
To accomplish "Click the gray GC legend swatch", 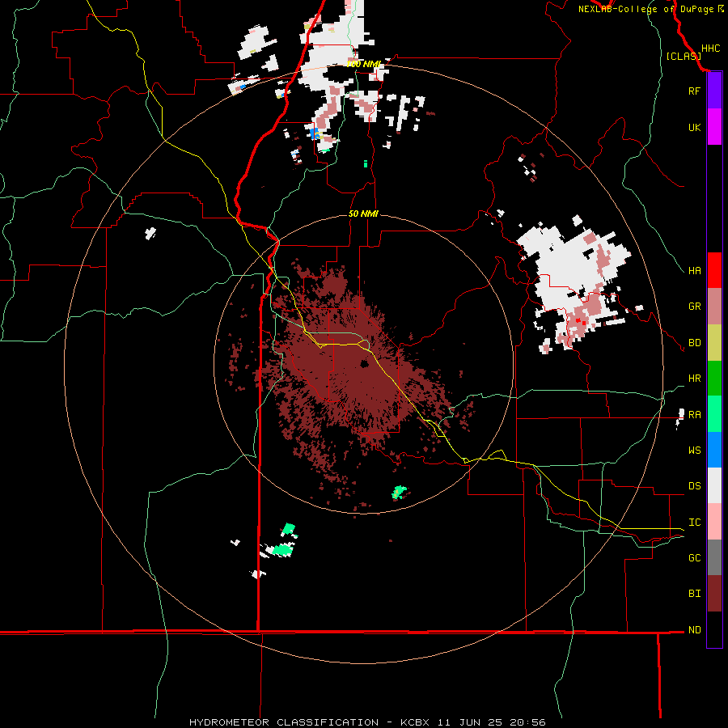I will pyautogui.click(x=714, y=557).
